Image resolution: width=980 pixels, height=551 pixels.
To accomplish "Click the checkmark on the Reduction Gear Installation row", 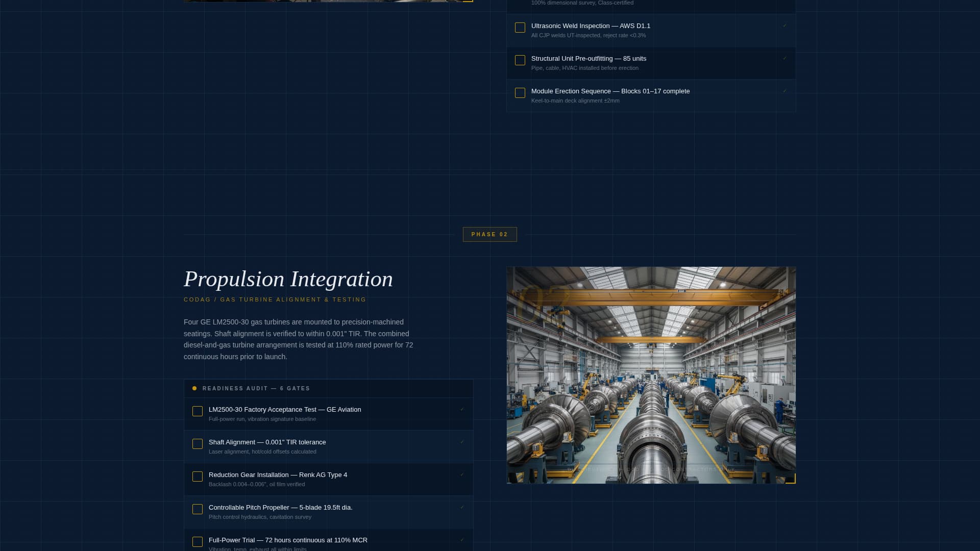I will click(462, 474).
